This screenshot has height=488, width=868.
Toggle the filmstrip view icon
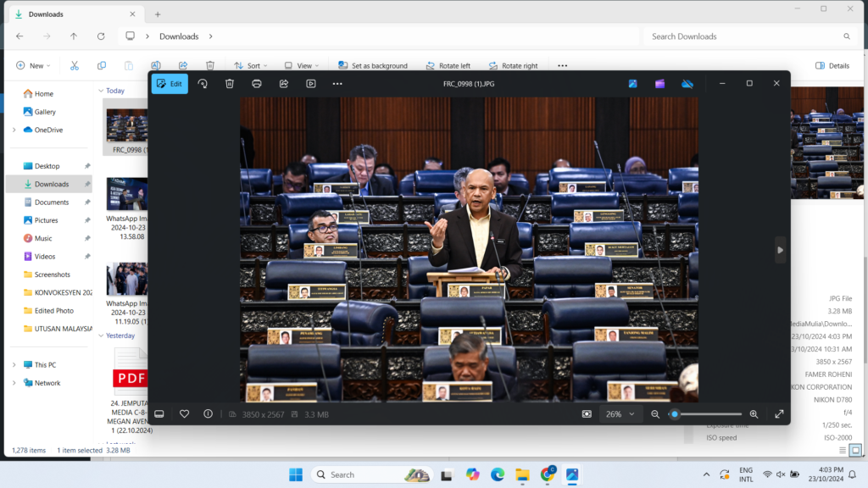pyautogui.click(x=159, y=414)
